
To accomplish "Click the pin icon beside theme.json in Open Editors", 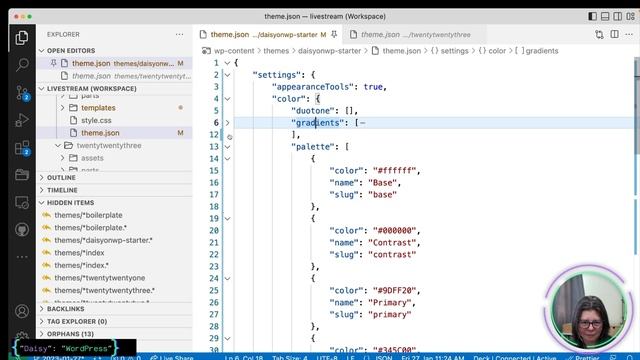I will (53, 63).
